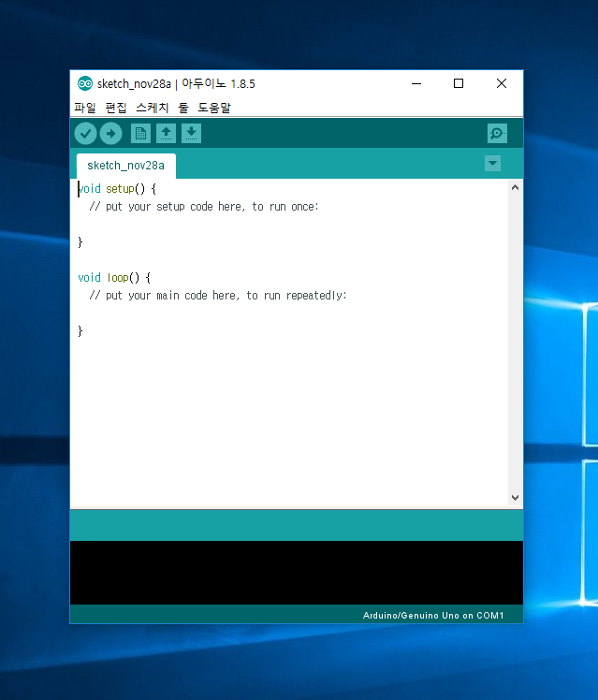Open the Serial Monitor magnifier icon

pyautogui.click(x=497, y=134)
